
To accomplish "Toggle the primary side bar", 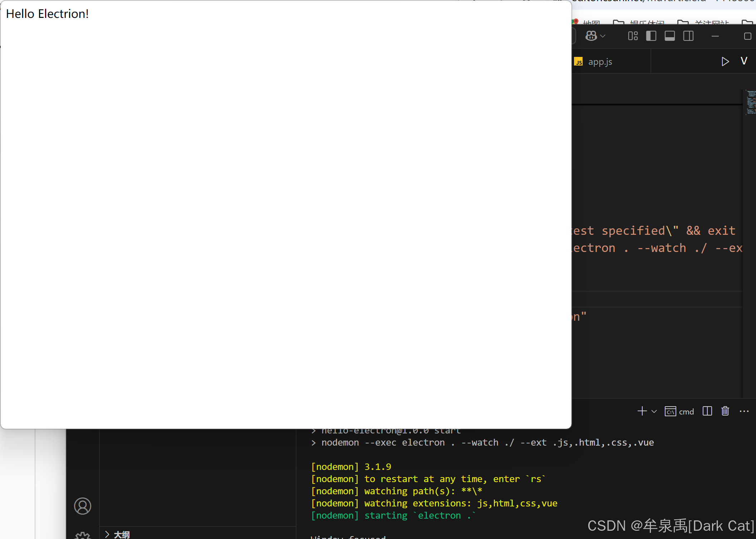I will [x=651, y=36].
